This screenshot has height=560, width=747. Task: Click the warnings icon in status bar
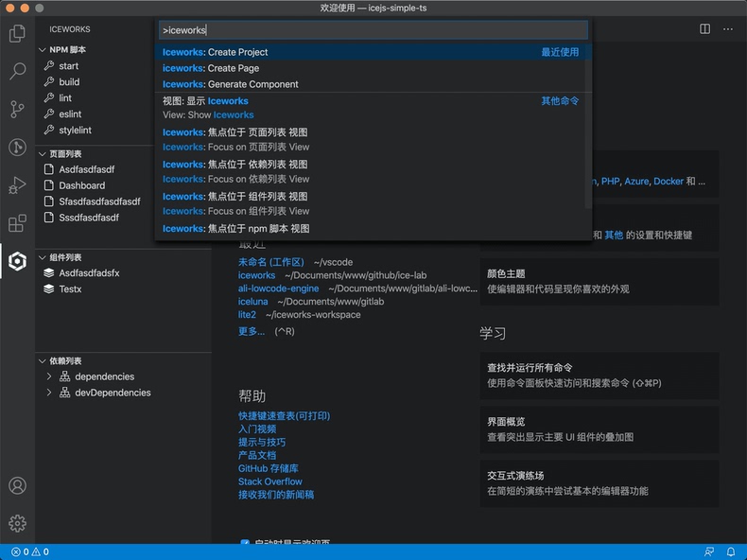(x=36, y=551)
